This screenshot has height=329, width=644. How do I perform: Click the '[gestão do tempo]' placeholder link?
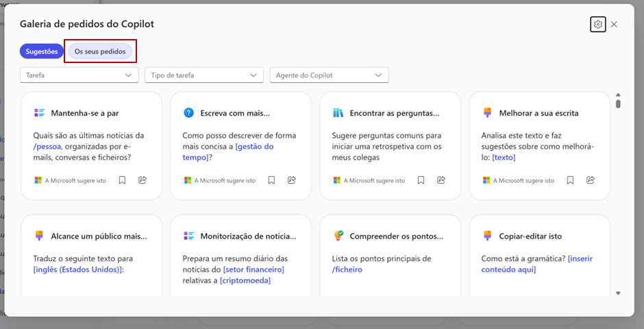point(227,152)
